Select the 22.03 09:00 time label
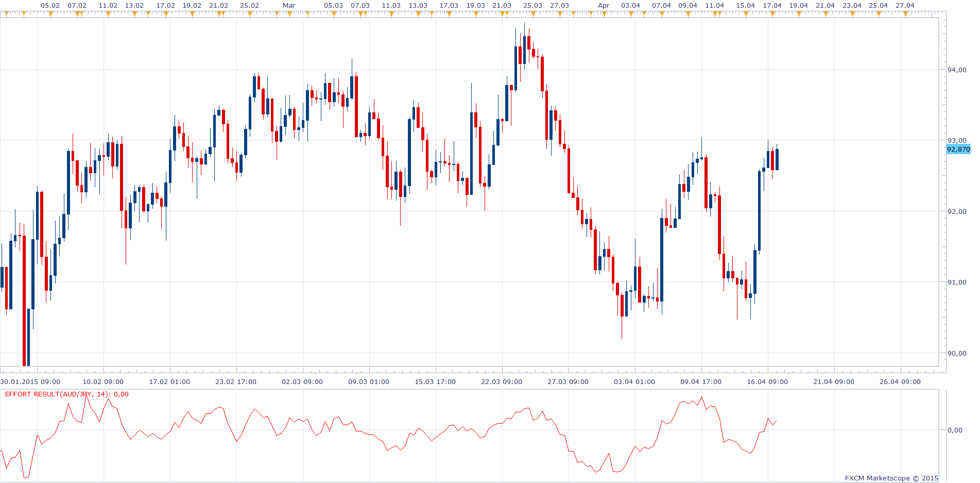 coord(502,382)
